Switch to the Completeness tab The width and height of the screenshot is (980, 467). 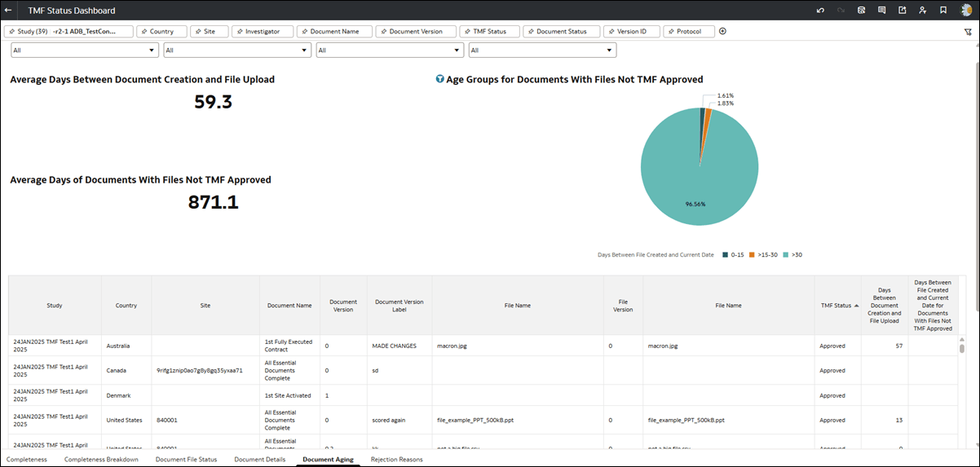click(27, 460)
